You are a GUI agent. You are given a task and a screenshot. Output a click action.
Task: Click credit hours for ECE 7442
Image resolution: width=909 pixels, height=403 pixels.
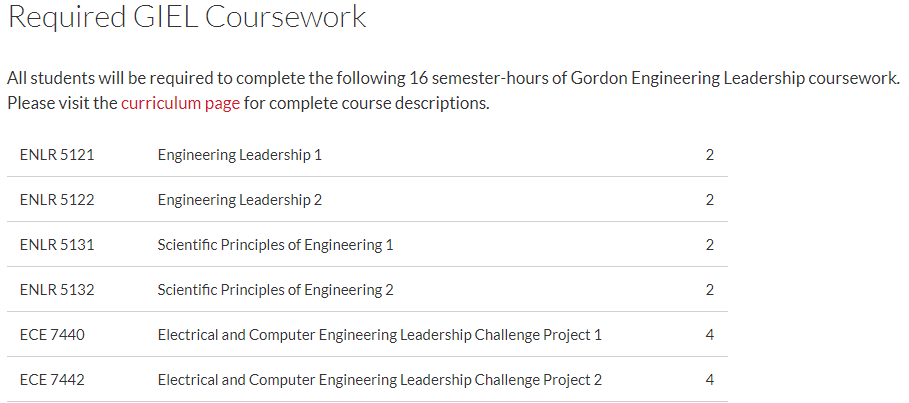(x=710, y=380)
